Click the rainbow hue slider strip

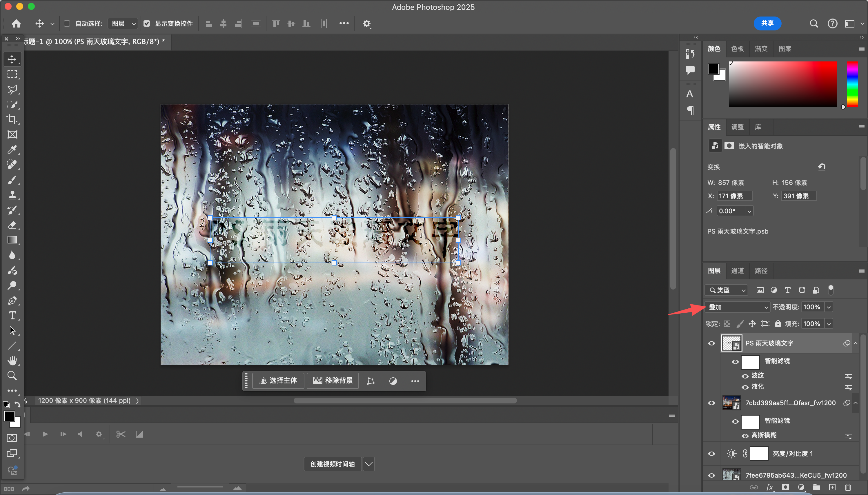click(x=852, y=84)
